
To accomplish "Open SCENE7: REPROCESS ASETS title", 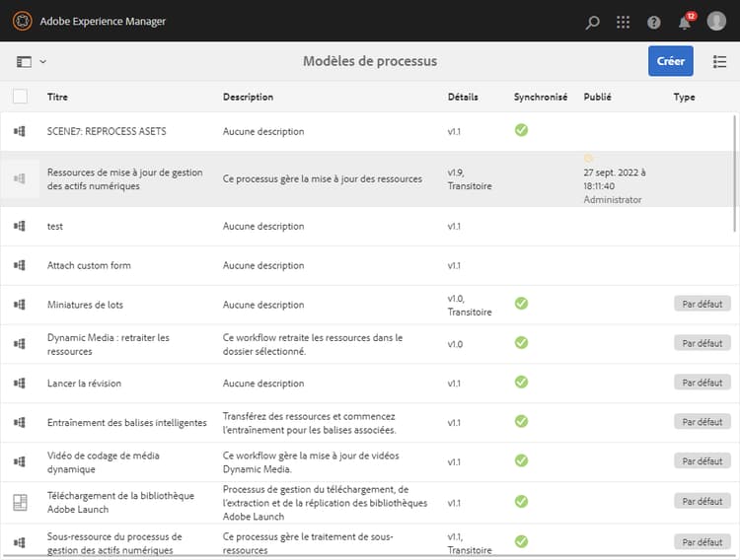I will (107, 131).
